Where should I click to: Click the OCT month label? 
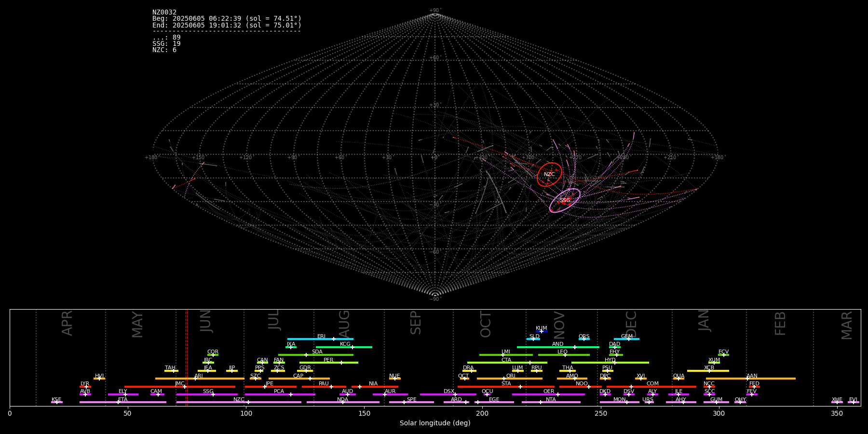pos(486,324)
